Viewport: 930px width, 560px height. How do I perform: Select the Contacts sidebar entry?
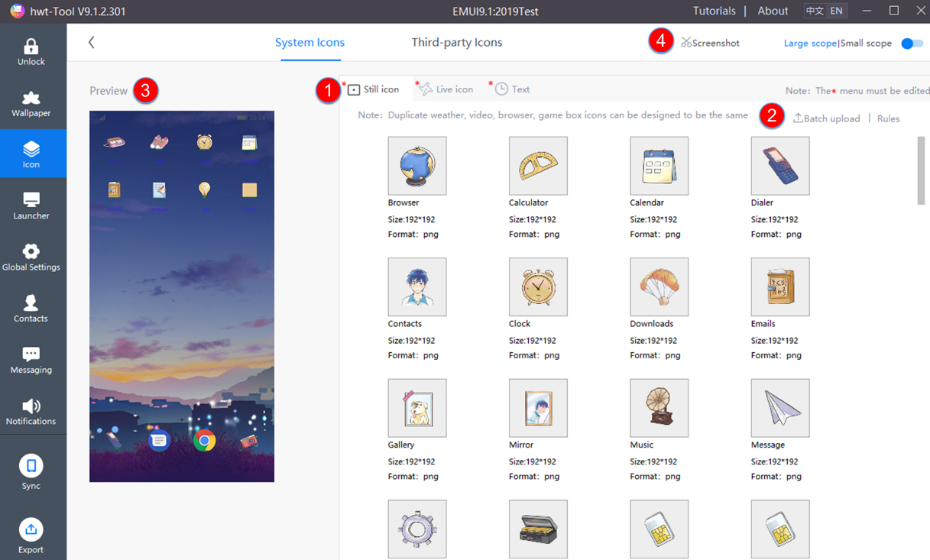click(31, 307)
